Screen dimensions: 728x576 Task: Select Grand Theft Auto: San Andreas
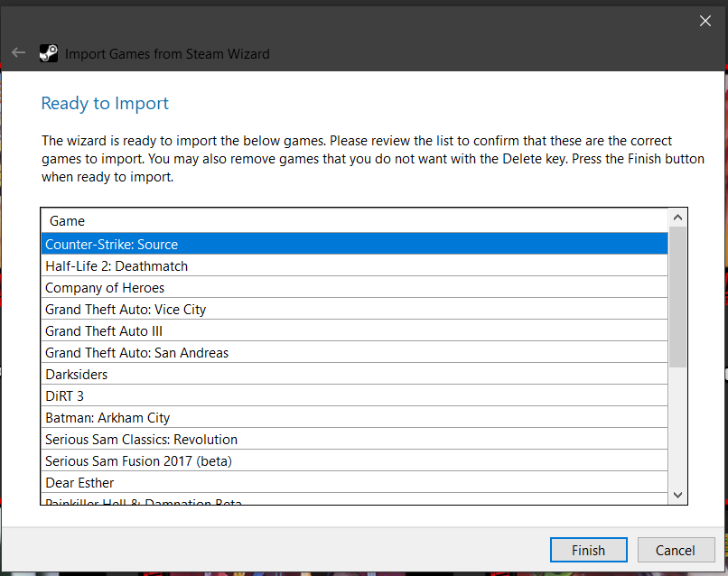[x=354, y=353]
